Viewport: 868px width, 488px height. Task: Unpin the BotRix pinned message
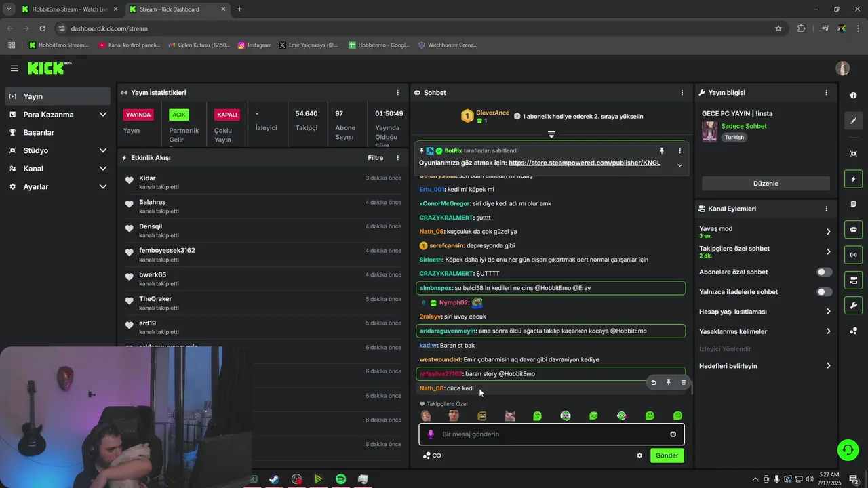662,150
